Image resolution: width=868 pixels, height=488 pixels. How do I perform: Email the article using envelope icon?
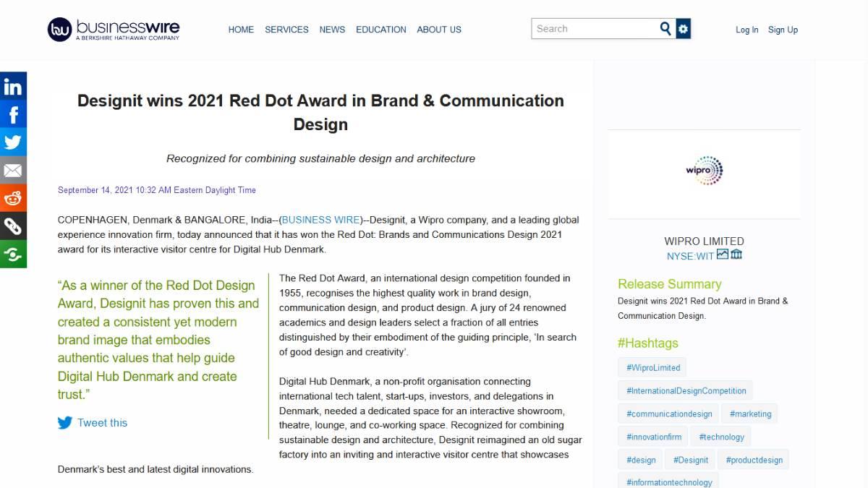click(x=13, y=170)
